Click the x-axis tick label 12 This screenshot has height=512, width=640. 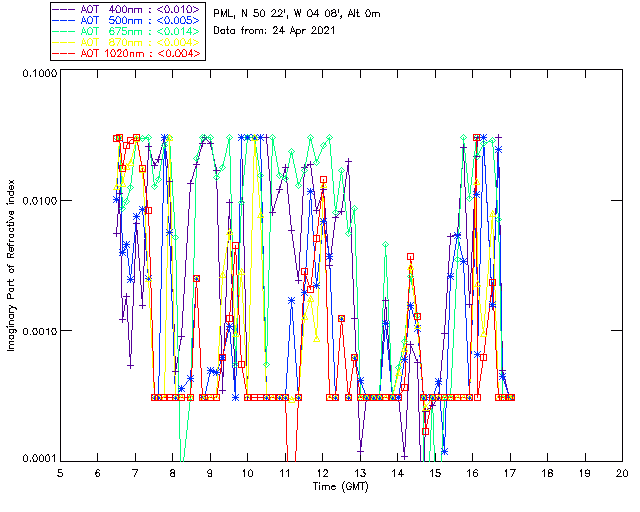point(322,473)
